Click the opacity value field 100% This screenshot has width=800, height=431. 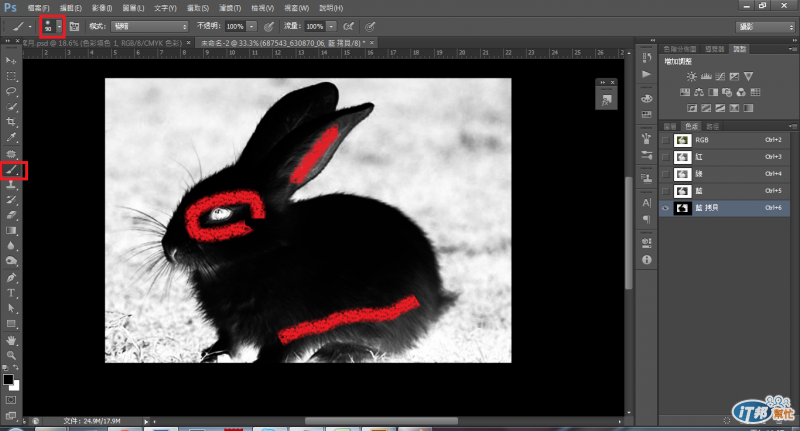tap(235, 27)
